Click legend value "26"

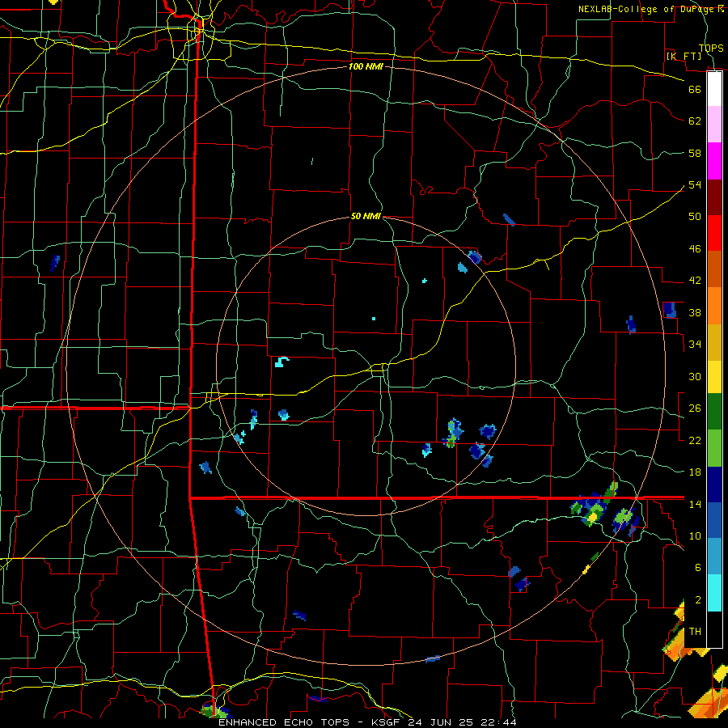(x=695, y=408)
